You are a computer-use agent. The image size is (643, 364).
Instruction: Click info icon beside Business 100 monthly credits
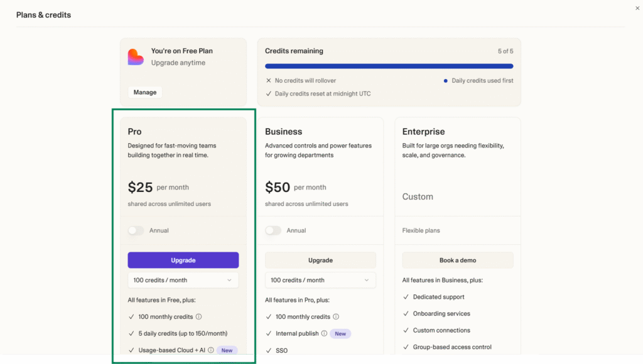point(336,317)
